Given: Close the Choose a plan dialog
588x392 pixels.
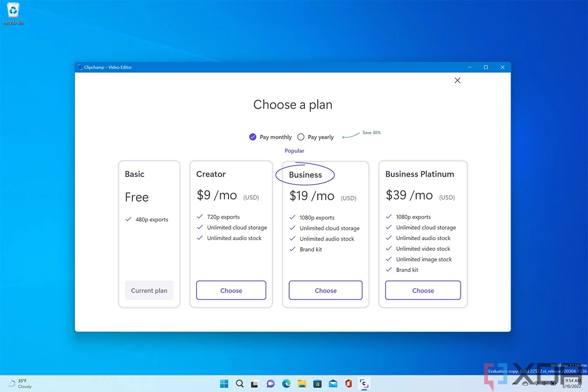Looking at the screenshot, I should [x=457, y=80].
